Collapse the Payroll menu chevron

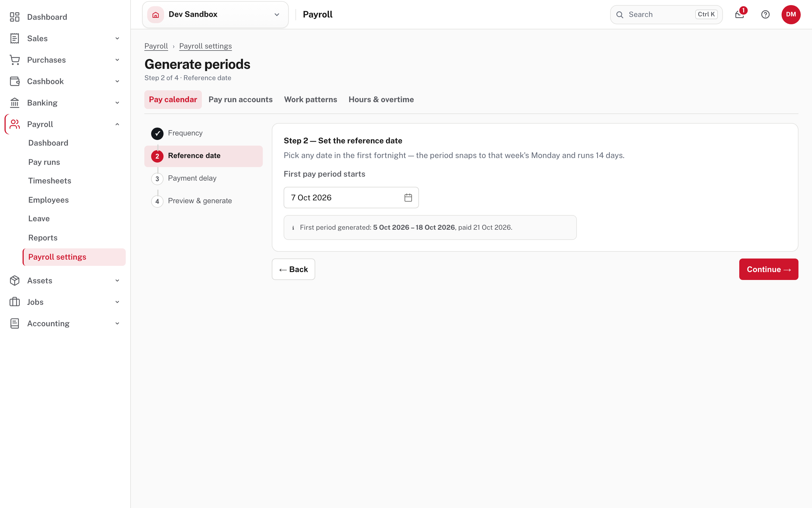point(117,124)
